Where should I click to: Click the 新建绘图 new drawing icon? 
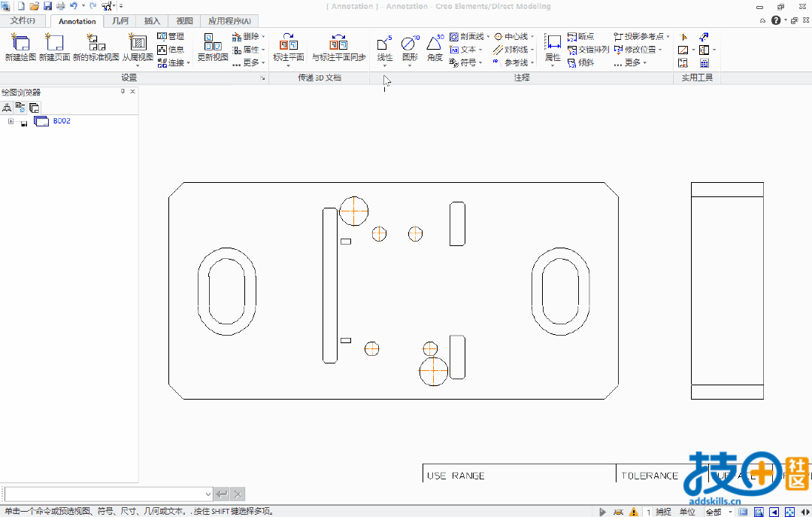(20, 43)
